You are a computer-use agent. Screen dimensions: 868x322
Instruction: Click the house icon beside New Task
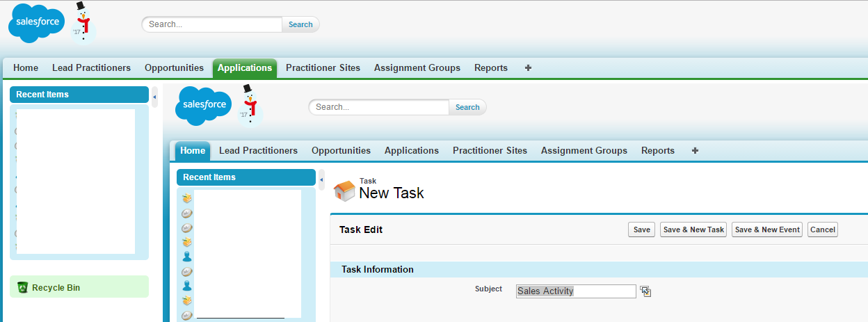pos(344,191)
